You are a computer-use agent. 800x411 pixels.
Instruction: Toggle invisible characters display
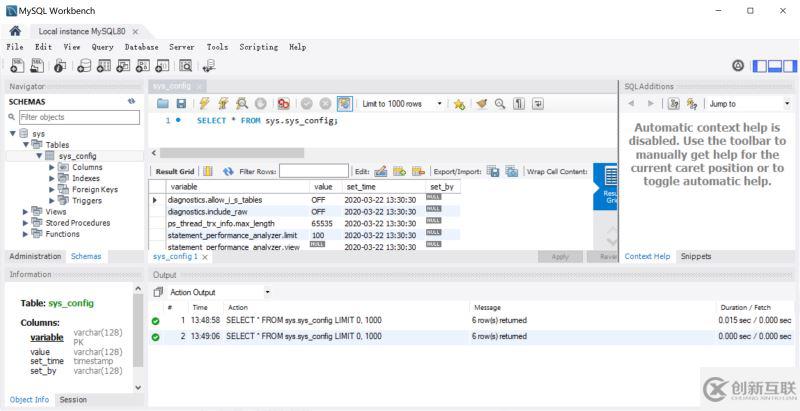519,104
